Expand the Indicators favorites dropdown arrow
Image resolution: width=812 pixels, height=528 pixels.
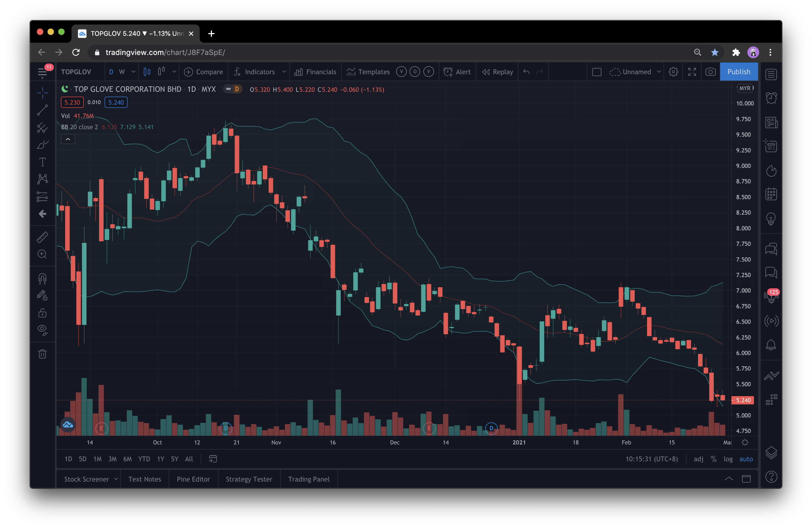pos(284,72)
